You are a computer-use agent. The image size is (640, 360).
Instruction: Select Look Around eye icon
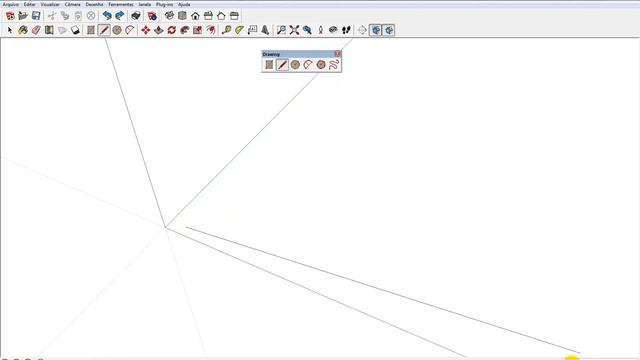[333, 30]
